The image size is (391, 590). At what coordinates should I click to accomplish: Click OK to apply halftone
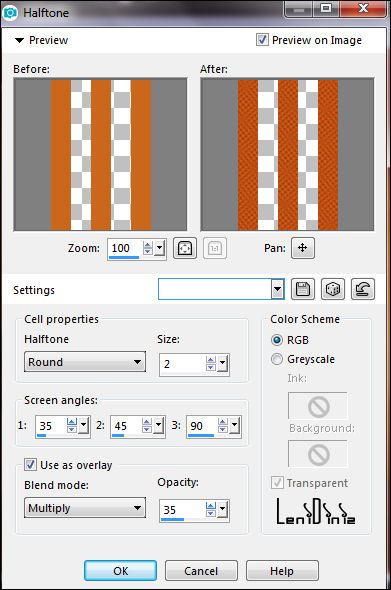pyautogui.click(x=120, y=571)
